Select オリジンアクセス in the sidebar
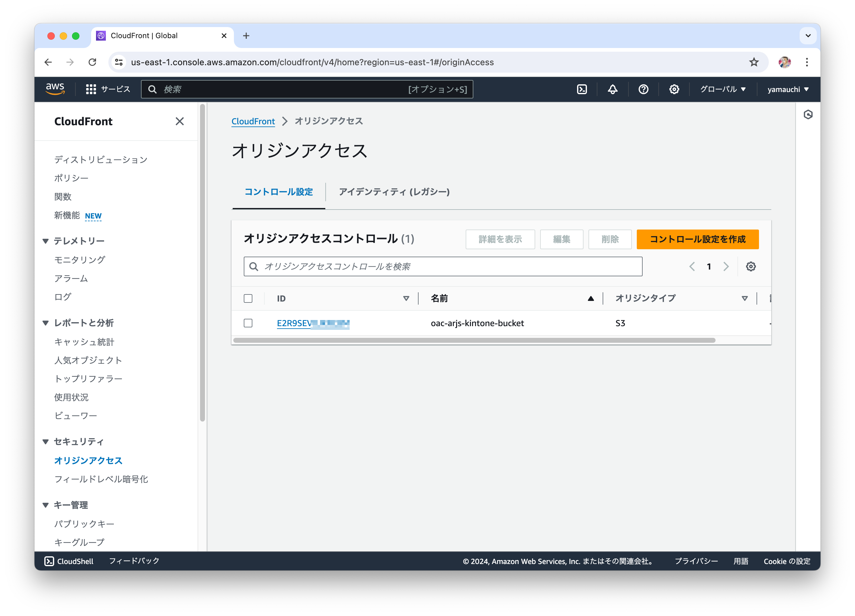The height and width of the screenshot is (616, 855). [x=88, y=460]
